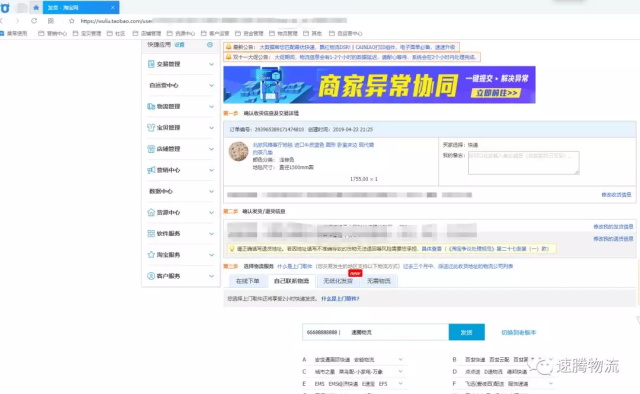Viewport: 640px width, 394px height.
Task: Click the tracking number input field
Action: (x=376, y=332)
